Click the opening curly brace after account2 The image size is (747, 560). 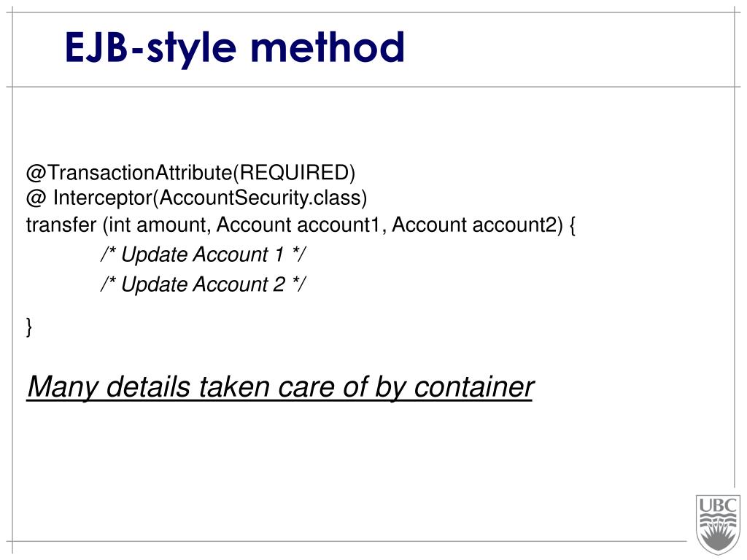[x=572, y=225]
